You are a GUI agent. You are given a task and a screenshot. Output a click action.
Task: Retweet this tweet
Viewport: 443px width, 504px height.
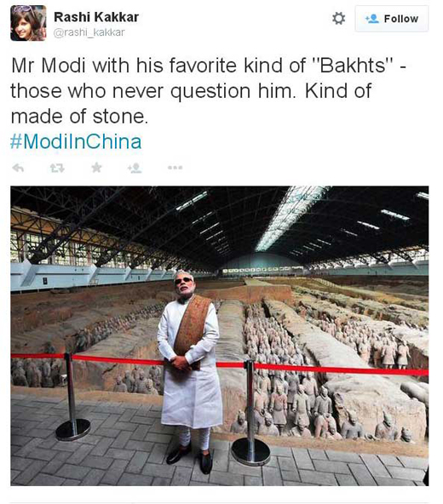tap(57, 168)
